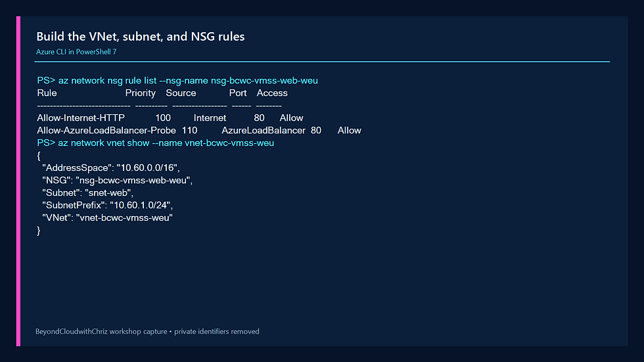Click the 'Access' column header

(272, 93)
